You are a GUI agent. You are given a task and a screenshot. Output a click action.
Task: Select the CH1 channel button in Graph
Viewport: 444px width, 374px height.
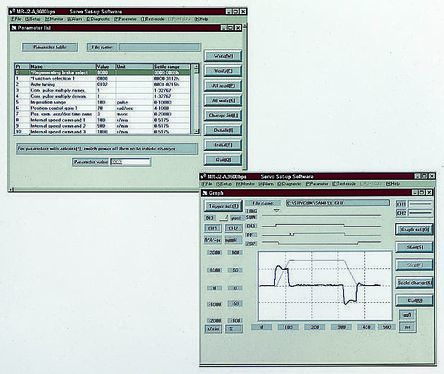pos(213,228)
